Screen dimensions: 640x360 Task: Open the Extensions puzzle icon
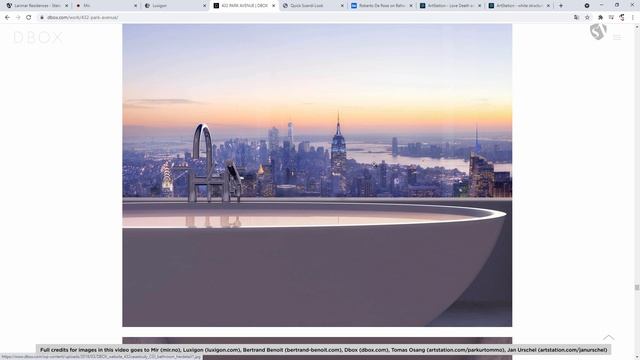coord(600,18)
